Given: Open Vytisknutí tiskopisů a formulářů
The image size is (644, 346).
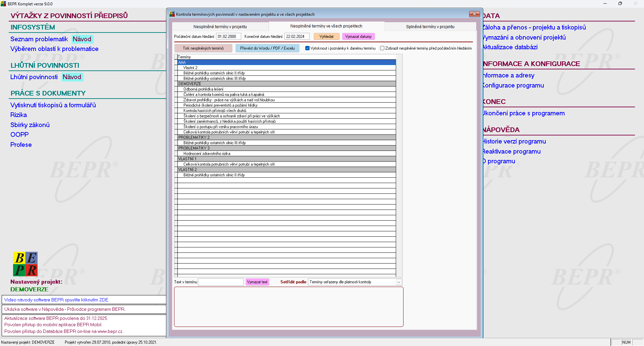Looking at the screenshot, I should point(53,105).
